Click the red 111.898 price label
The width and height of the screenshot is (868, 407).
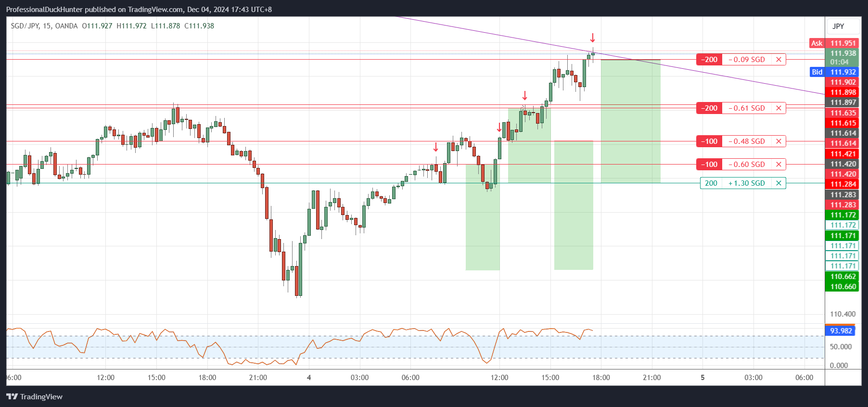click(843, 92)
